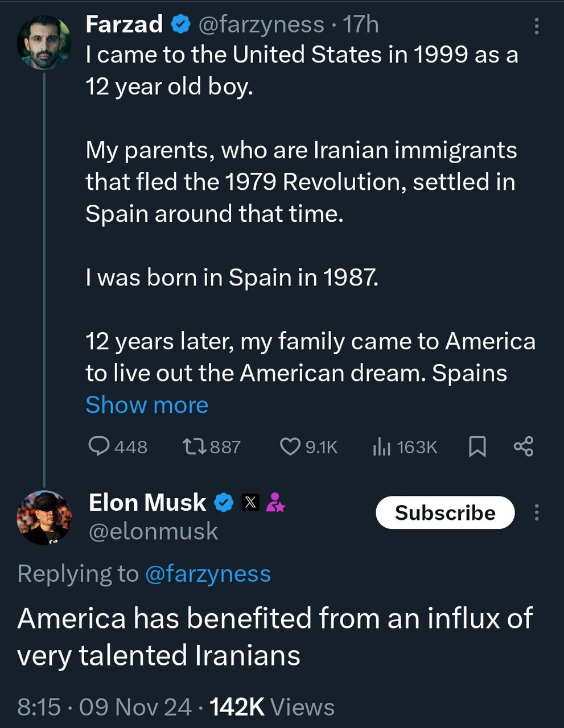Open Elon Musk's profile picture

43,517
